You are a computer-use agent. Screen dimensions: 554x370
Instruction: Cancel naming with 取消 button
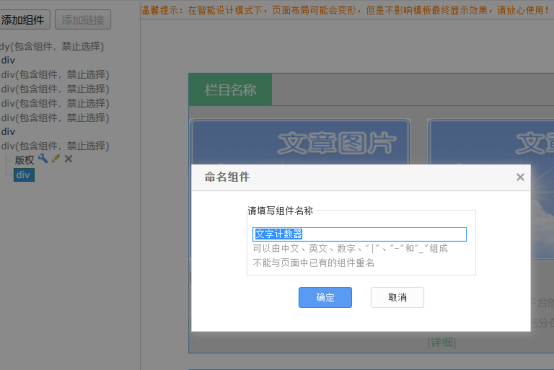click(397, 297)
